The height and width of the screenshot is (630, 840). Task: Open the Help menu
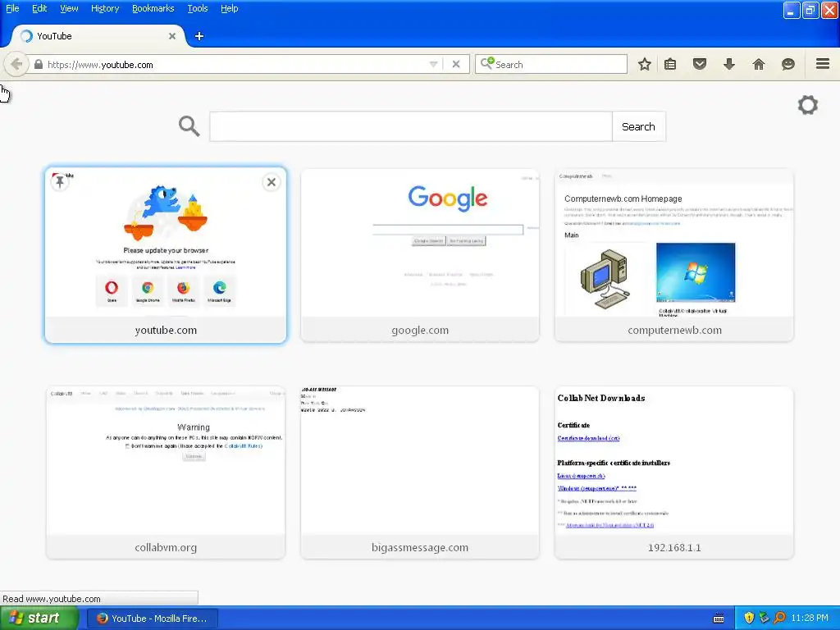[230, 8]
